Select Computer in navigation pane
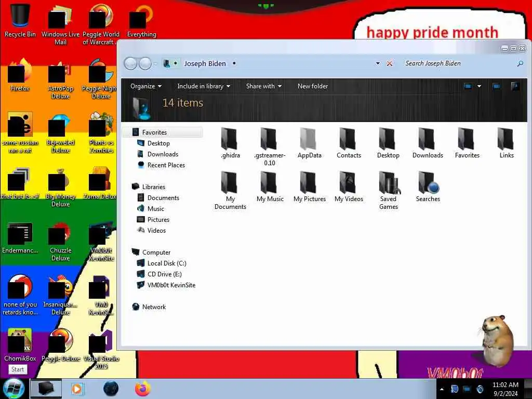 point(156,252)
